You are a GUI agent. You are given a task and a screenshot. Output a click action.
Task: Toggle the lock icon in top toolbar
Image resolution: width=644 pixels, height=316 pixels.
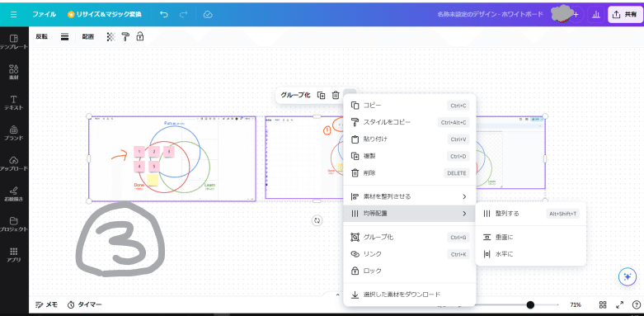pos(140,36)
